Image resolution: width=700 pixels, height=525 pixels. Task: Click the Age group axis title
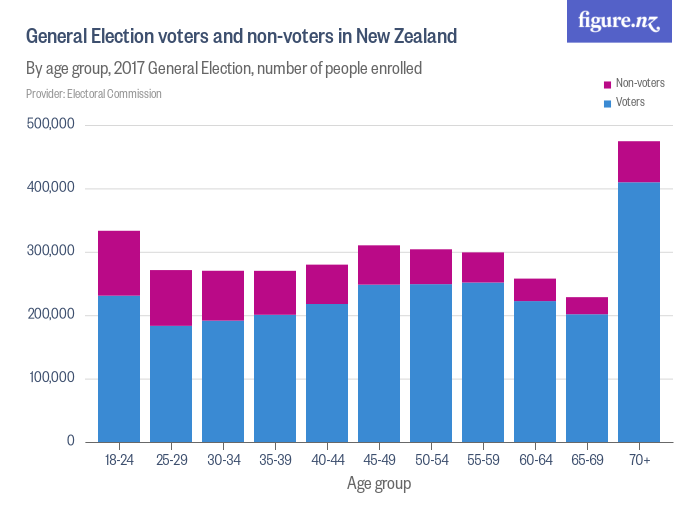coord(378,484)
